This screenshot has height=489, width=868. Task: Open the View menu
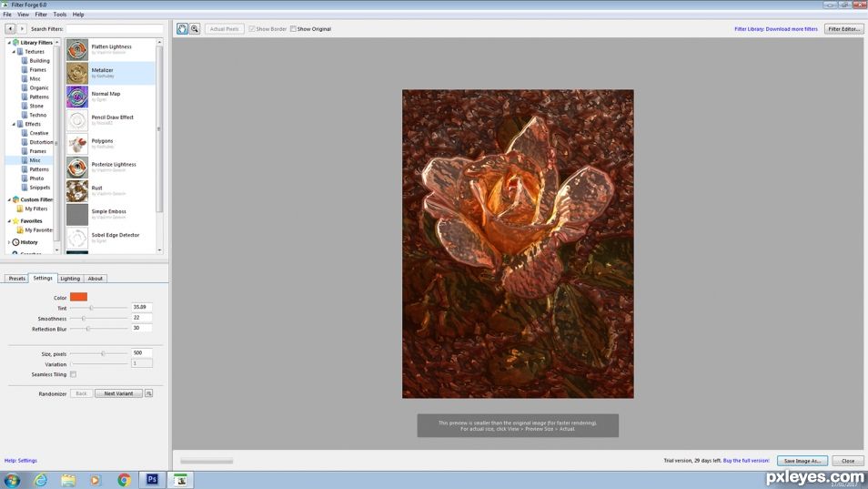tap(24, 15)
